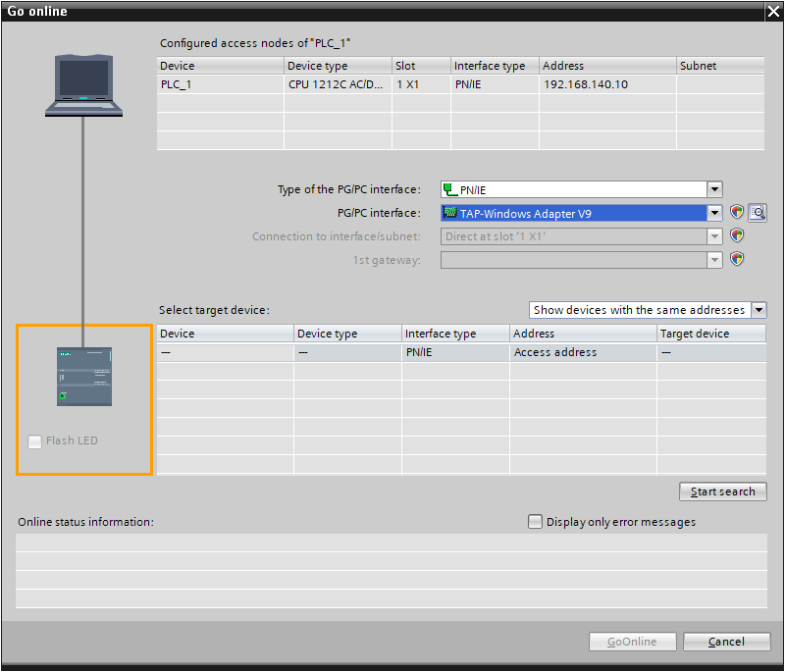Click Target device column header
The width and height of the screenshot is (785, 672).
(710, 334)
